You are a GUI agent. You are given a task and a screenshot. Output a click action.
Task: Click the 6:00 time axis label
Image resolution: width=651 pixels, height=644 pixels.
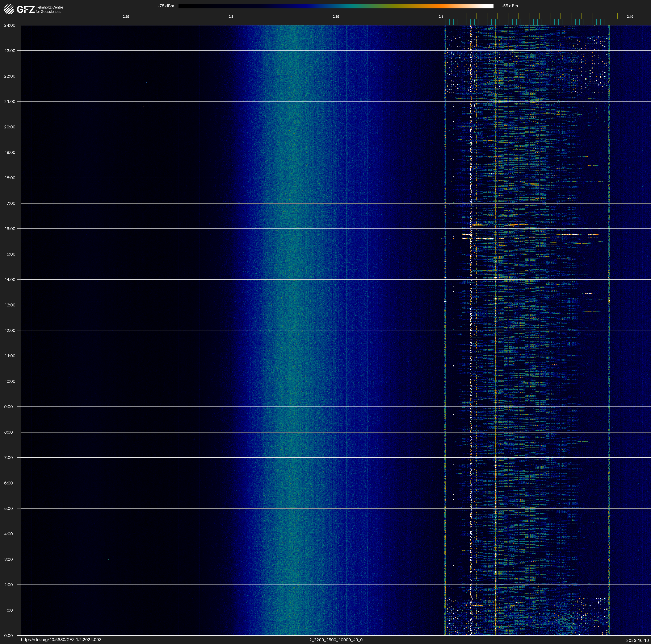point(8,483)
